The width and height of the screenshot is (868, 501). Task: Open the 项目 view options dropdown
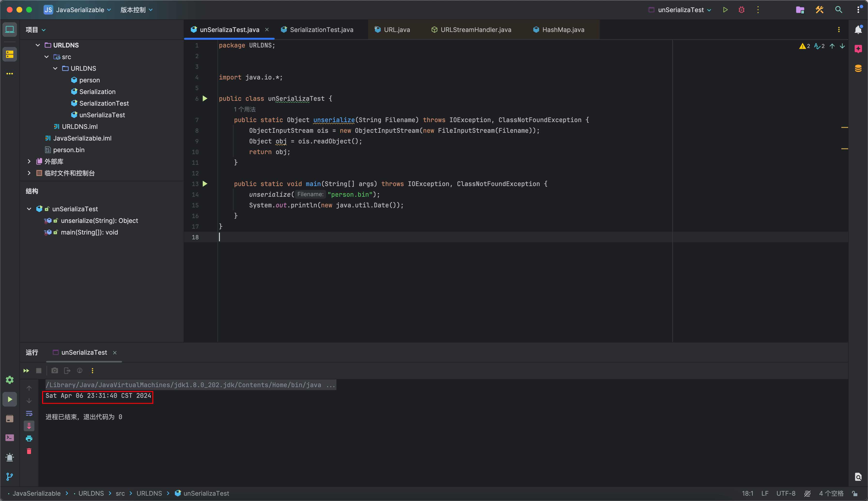44,30
